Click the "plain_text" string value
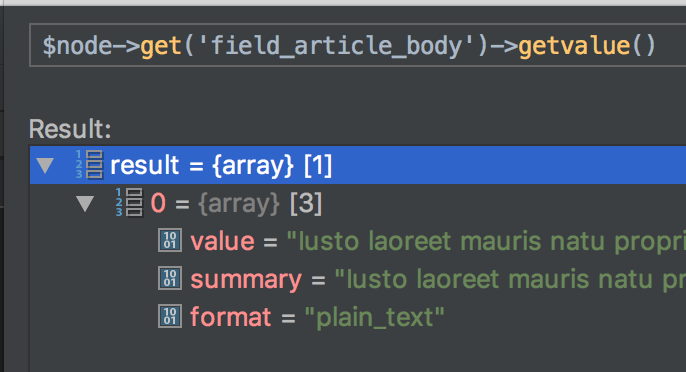This screenshot has width=686, height=372. click(374, 317)
